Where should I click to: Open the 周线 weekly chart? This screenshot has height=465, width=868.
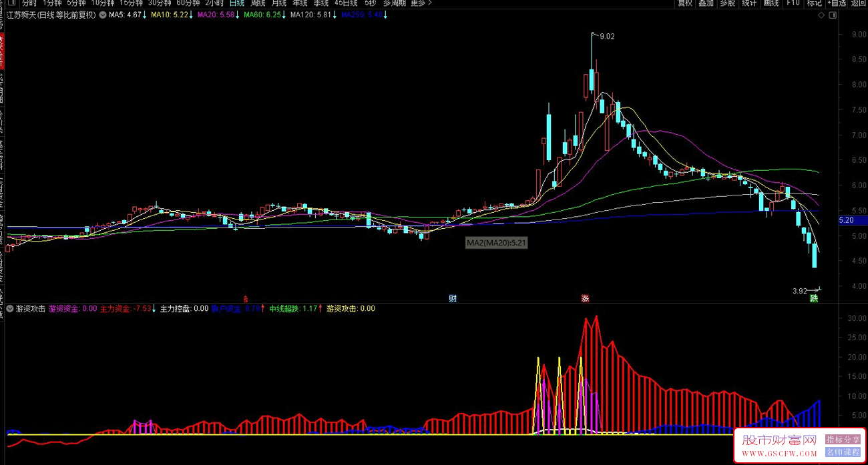click(258, 3)
